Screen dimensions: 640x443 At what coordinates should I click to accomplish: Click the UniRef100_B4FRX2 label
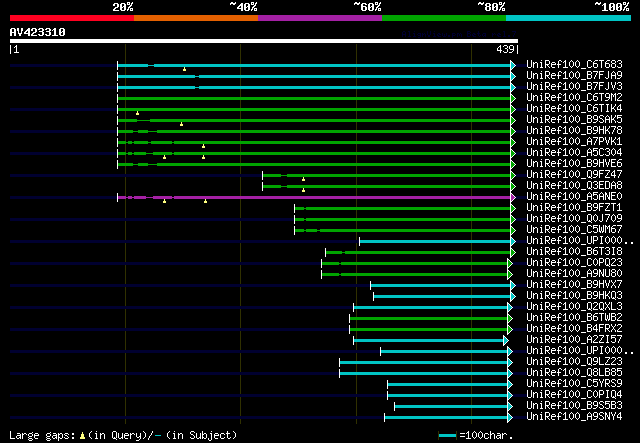click(x=574, y=329)
